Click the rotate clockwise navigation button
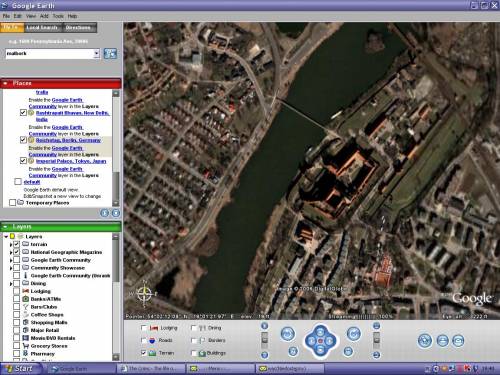 354,333
